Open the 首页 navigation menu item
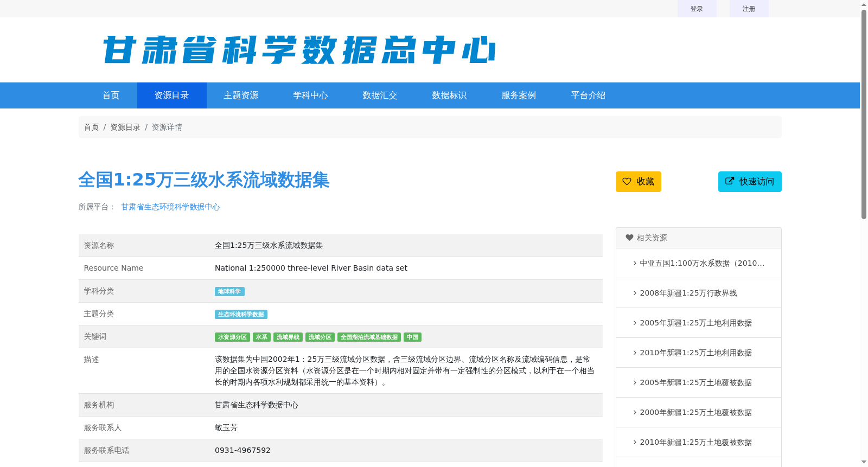Screen dimensions: 868x467 (111, 95)
